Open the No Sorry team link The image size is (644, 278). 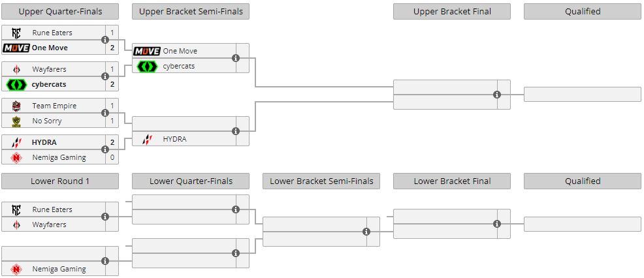46,121
